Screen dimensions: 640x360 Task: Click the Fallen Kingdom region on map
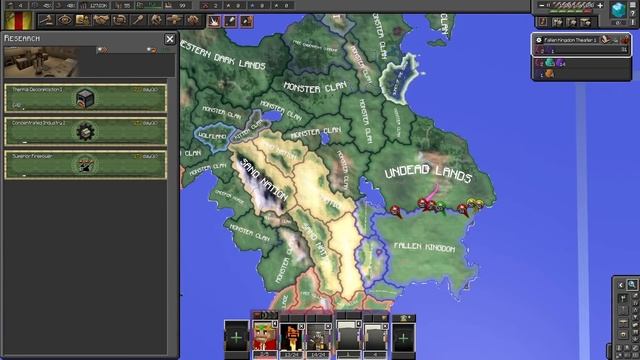pos(424,247)
